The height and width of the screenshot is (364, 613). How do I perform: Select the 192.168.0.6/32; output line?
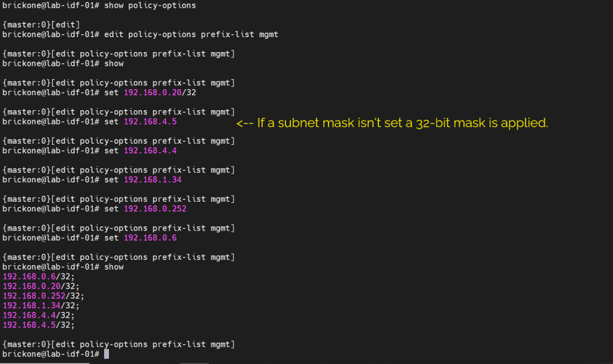[39, 276]
